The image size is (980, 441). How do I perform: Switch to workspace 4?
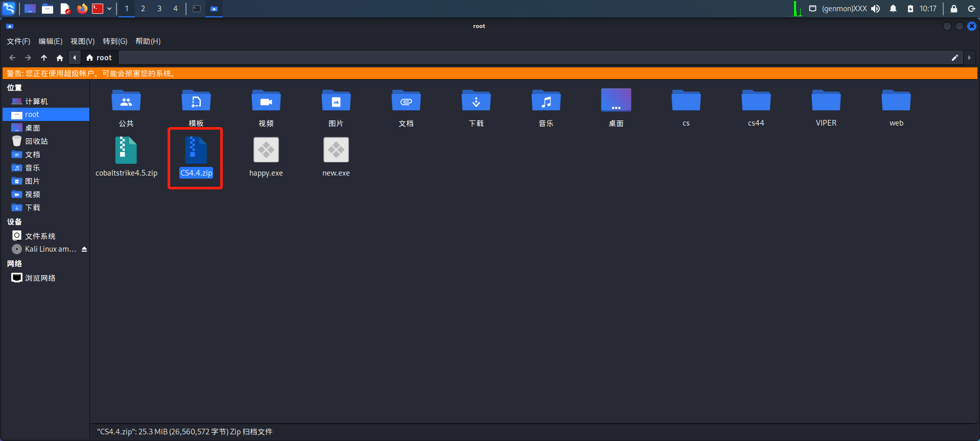point(175,9)
